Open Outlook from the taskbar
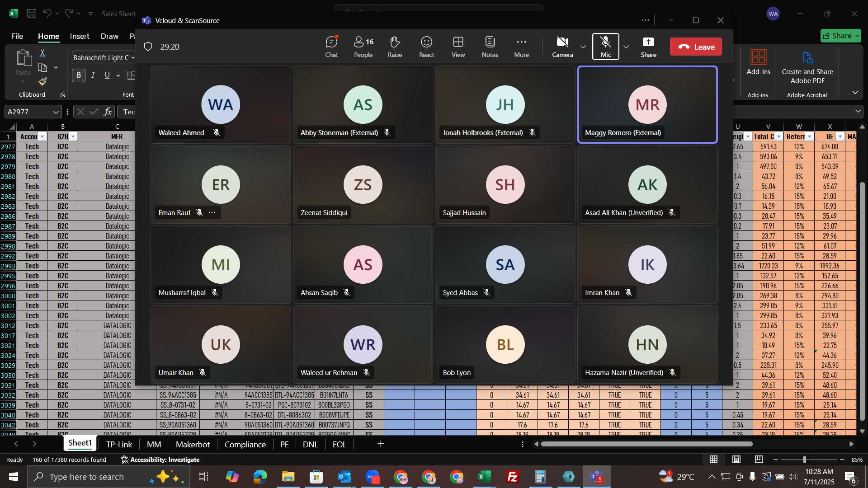The image size is (868, 488). pyautogui.click(x=344, y=477)
